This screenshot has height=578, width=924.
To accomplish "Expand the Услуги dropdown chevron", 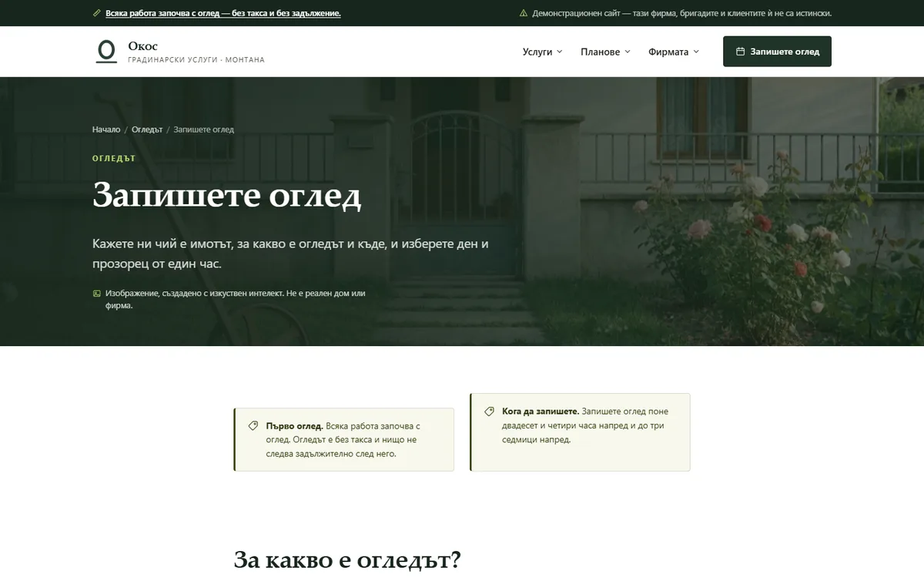I will (560, 52).
